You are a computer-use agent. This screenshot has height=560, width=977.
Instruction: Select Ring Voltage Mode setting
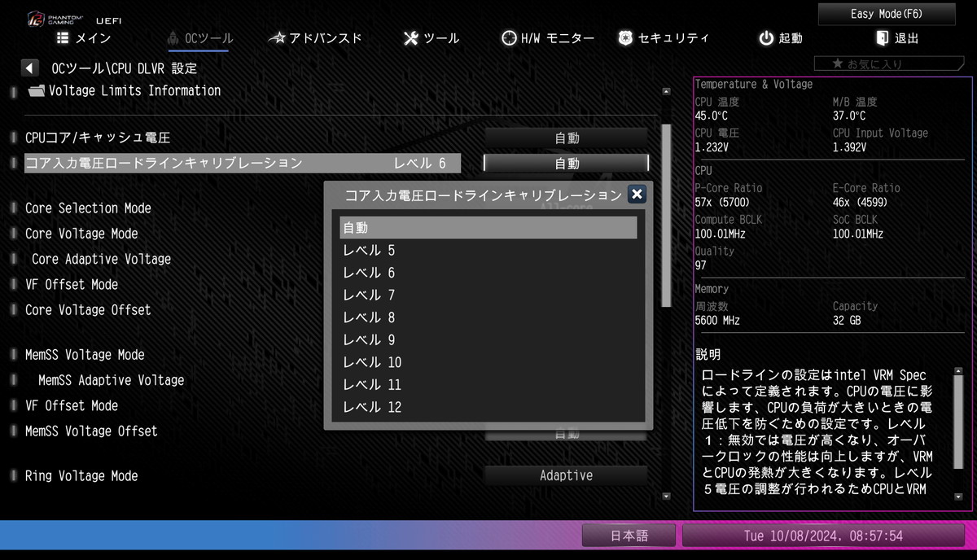point(81,475)
